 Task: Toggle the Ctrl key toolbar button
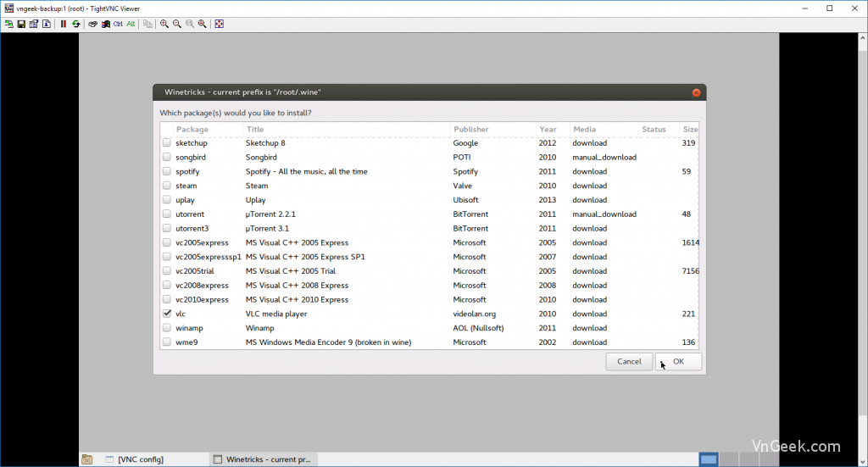118,24
